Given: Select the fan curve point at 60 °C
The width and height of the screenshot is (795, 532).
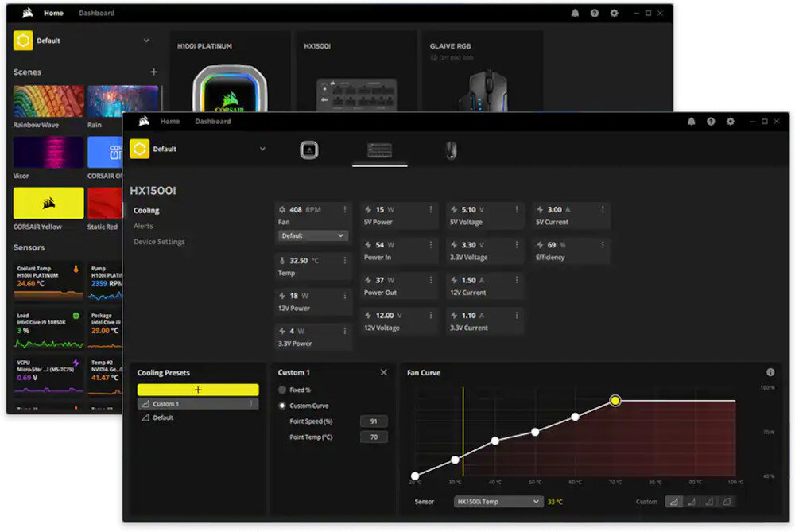Looking at the screenshot, I should click(575, 417).
